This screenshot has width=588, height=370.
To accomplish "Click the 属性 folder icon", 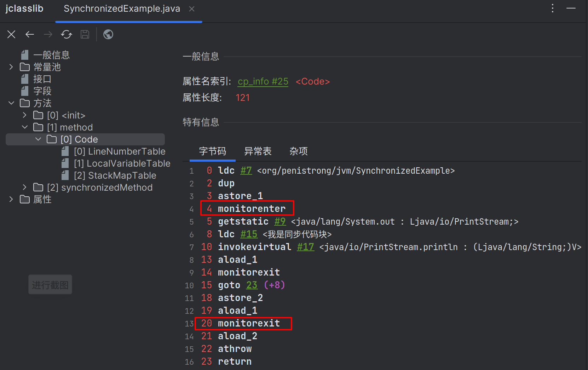I will coord(25,199).
